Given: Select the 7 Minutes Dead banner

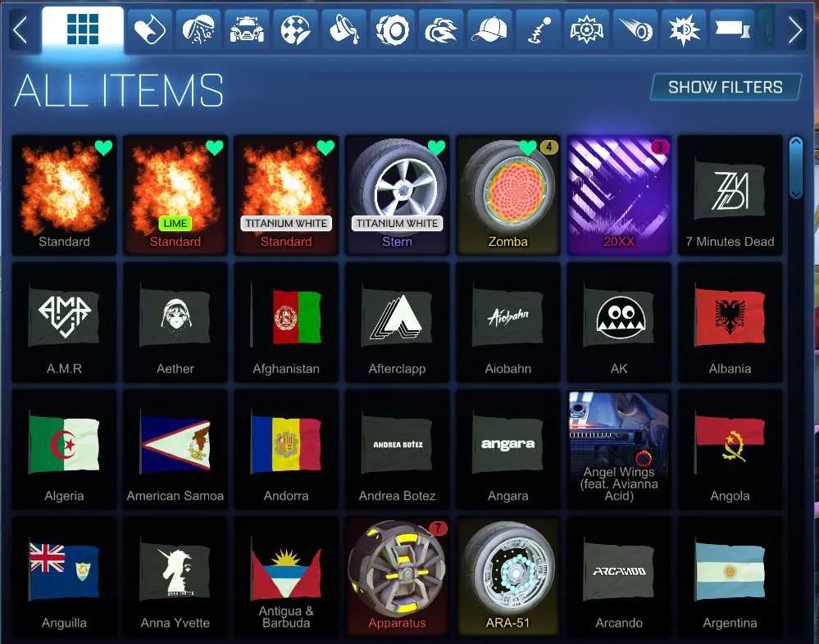Looking at the screenshot, I should (730, 195).
